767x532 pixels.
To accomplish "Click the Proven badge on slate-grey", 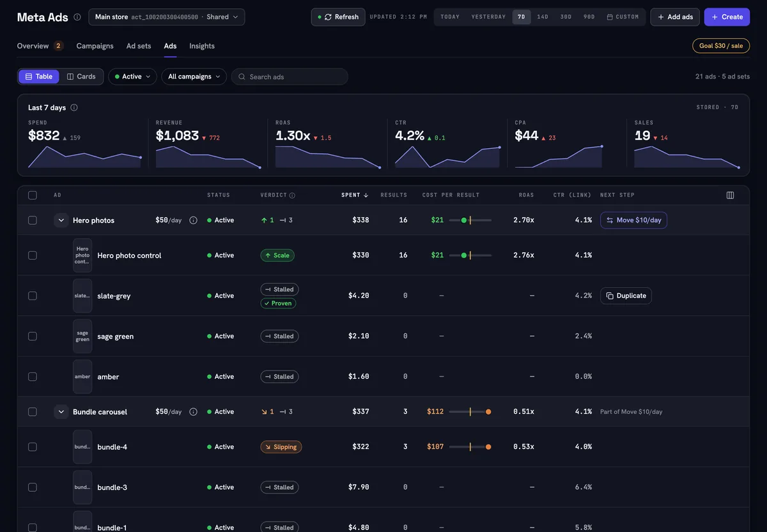I will point(278,303).
